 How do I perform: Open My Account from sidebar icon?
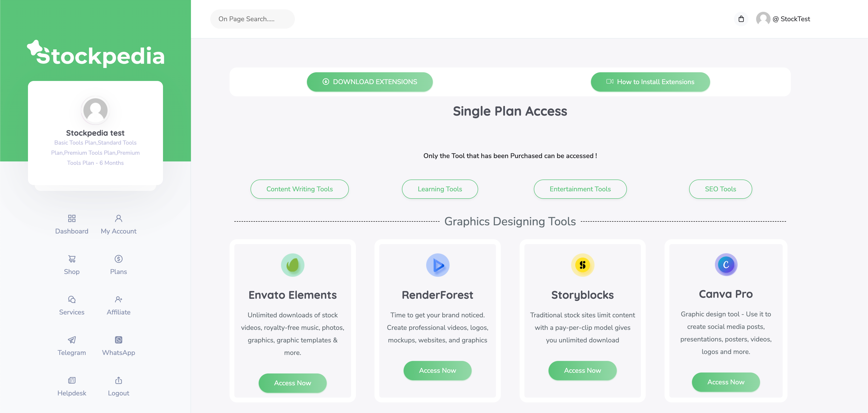[x=118, y=218]
